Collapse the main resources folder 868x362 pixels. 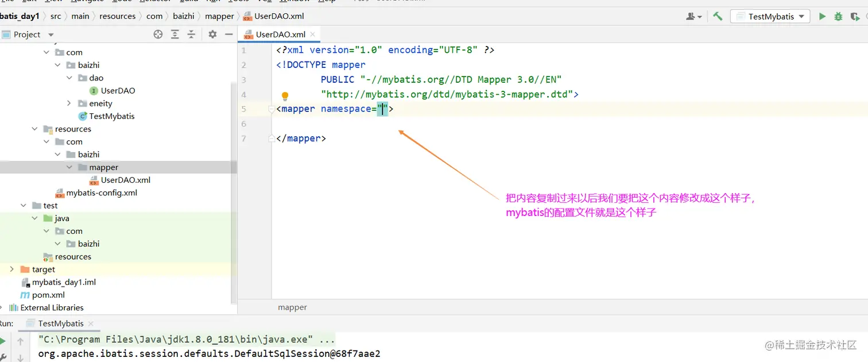[35, 129]
